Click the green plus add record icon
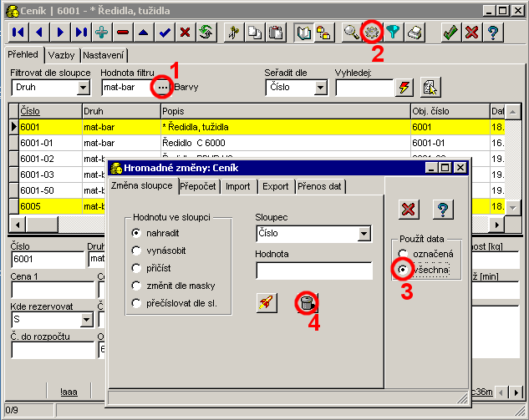Viewport: 529px width, 420px height. pos(102,33)
